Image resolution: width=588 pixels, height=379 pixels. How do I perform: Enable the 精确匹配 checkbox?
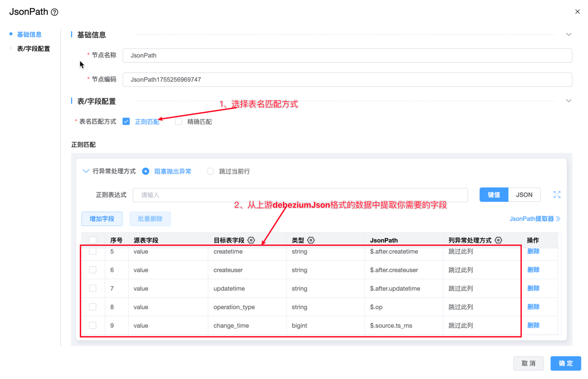point(179,122)
